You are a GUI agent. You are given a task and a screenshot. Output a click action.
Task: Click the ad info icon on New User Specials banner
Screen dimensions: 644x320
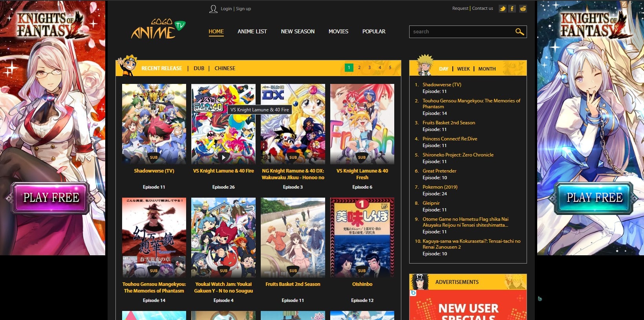(413, 293)
